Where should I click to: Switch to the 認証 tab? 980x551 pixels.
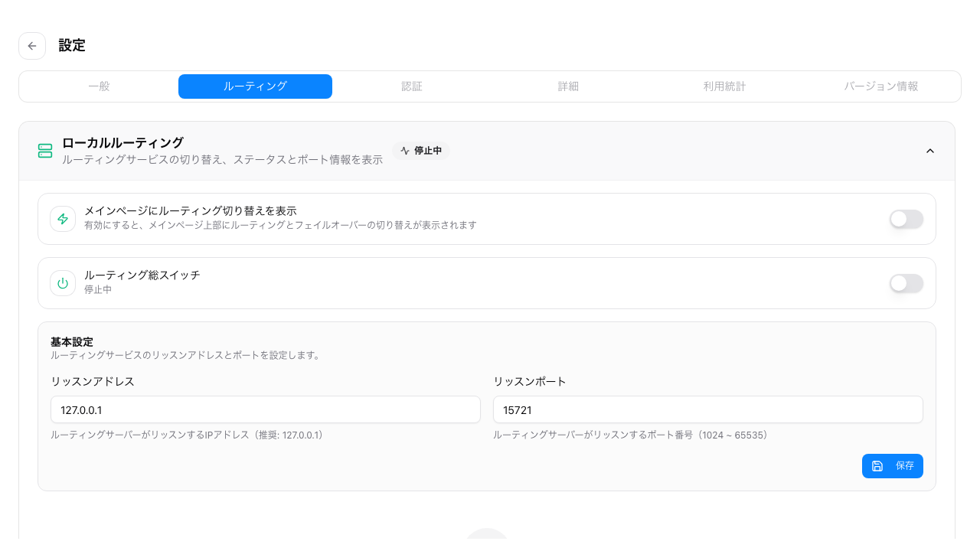coord(412,86)
